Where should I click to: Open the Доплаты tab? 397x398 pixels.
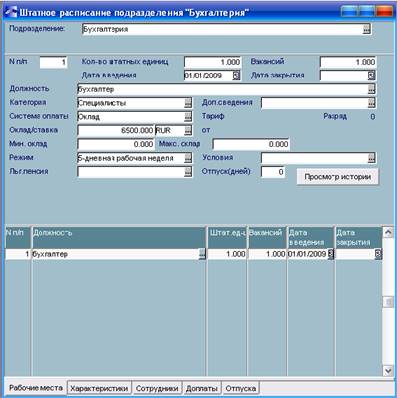pos(202,389)
